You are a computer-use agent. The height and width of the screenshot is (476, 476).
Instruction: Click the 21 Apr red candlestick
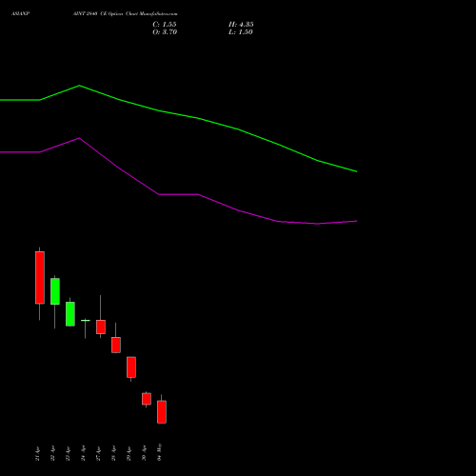click(40, 278)
